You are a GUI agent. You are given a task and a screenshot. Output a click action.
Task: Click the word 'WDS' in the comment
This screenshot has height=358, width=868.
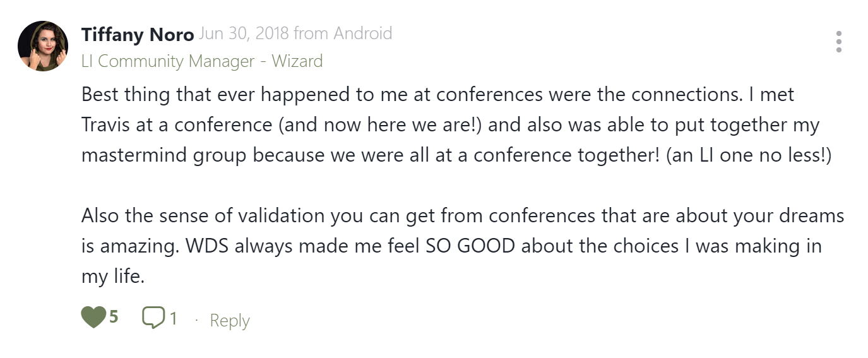pos(208,246)
